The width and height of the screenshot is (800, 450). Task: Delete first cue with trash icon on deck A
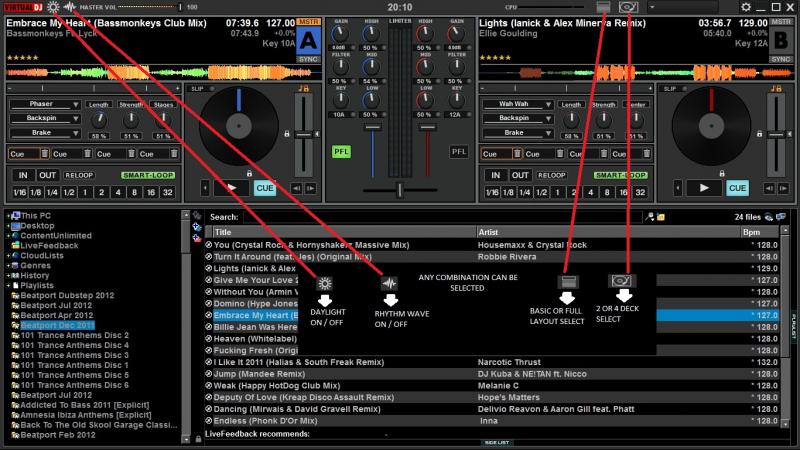44,154
